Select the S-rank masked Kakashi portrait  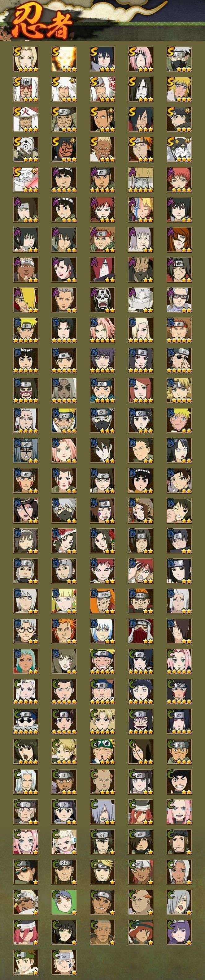pos(179,59)
